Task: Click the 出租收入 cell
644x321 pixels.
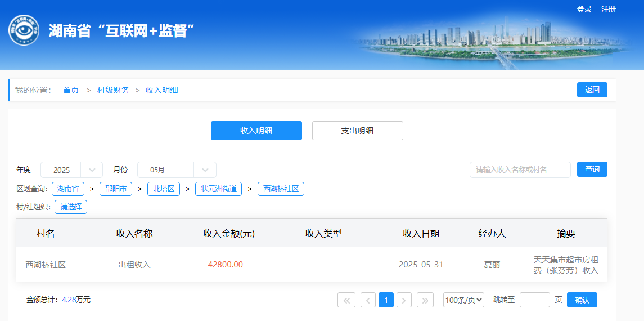Action: coord(135,265)
